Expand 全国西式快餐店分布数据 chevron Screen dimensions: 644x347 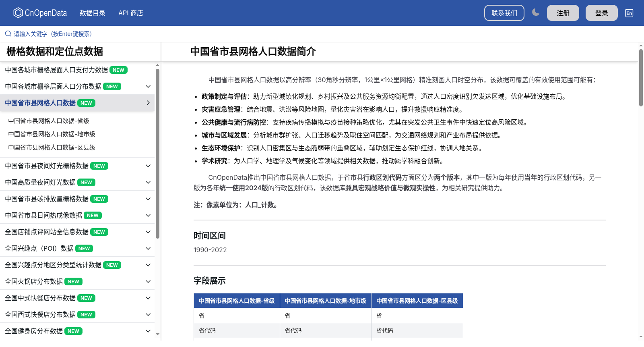tap(148, 314)
